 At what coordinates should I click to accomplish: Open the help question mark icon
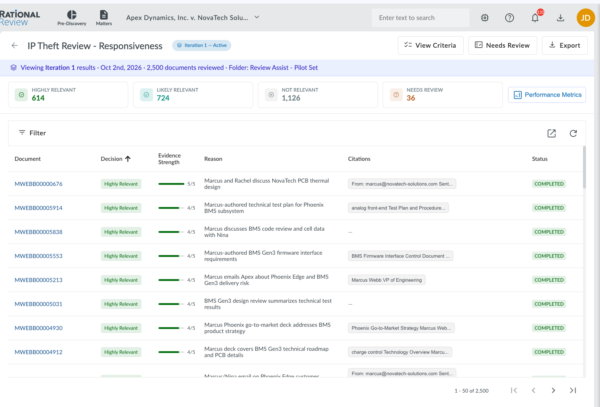pyautogui.click(x=509, y=18)
